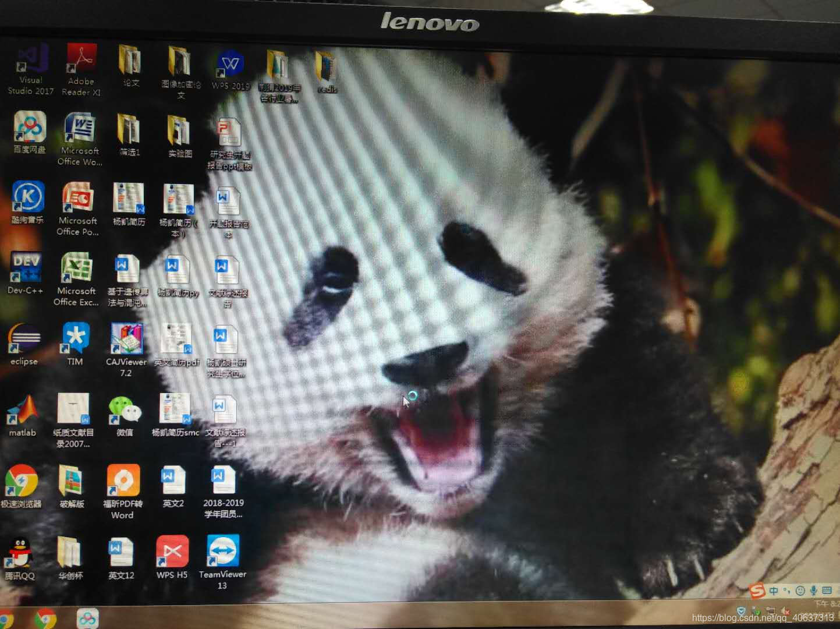Select the 华创杯 folder
This screenshot has height=629, width=840.
(x=70, y=558)
